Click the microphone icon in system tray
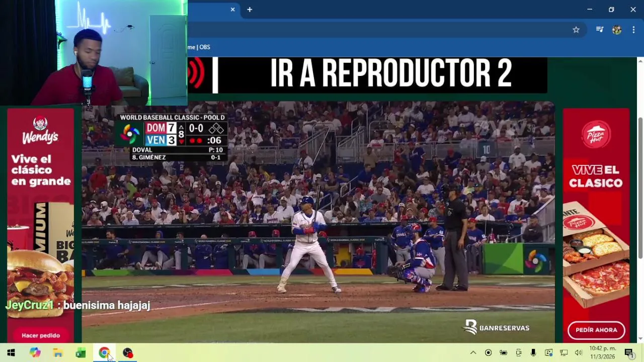The height and width of the screenshot is (362, 644). (x=533, y=353)
